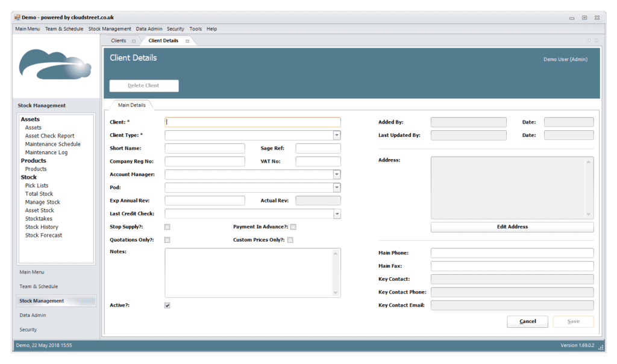Image resolution: width=617 pixels, height=364 pixels.
Task: Enable the Stop Supply checkbox
Action: pyautogui.click(x=167, y=227)
